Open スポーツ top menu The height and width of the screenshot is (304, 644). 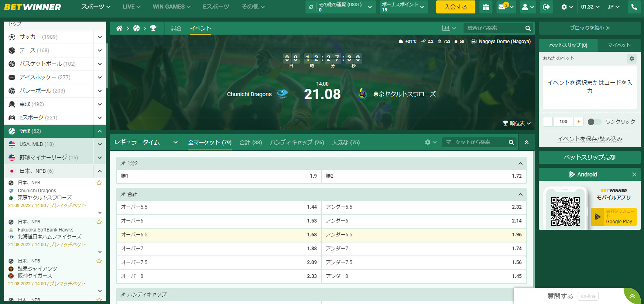(x=96, y=7)
